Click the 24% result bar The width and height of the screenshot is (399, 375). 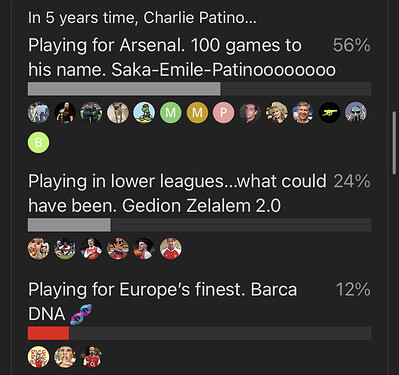[199, 225]
